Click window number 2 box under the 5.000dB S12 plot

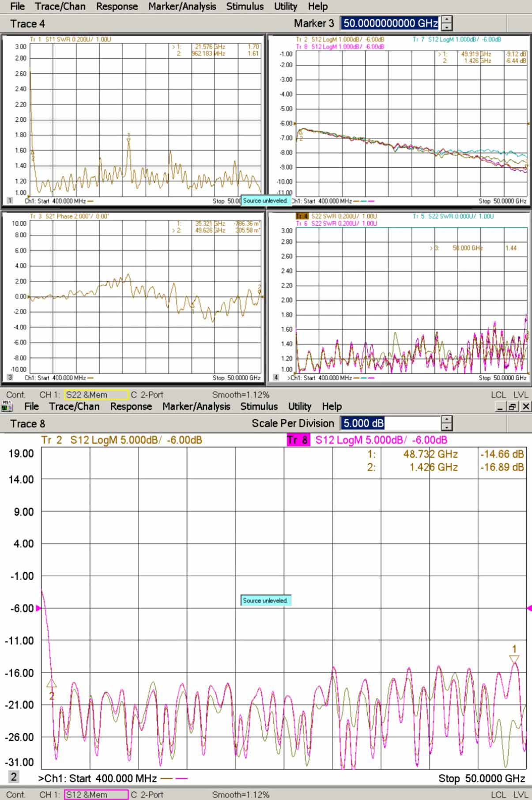[x=14, y=777]
